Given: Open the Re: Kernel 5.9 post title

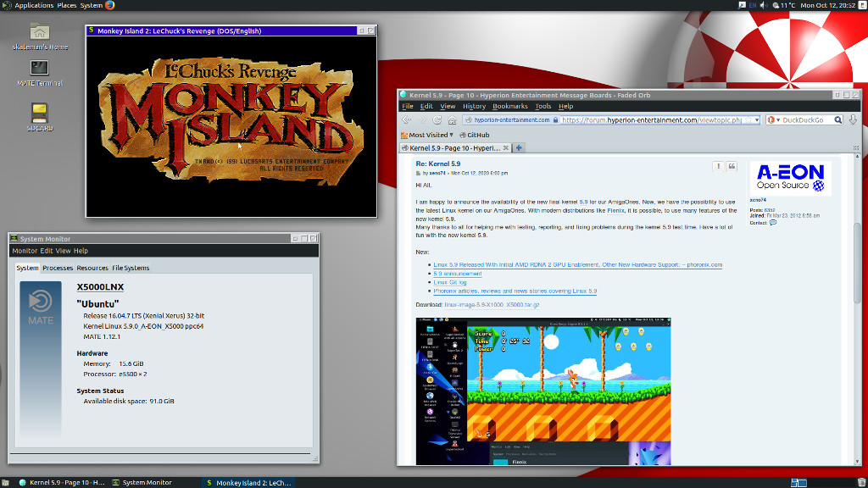Looking at the screenshot, I should click(438, 164).
